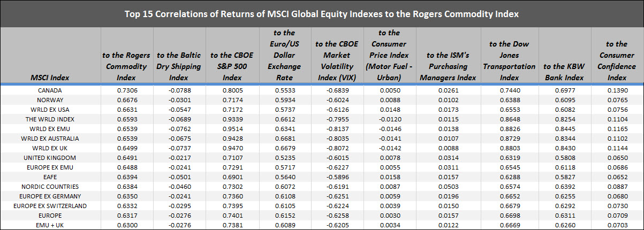Select the 'to the Baltic Dry Shipping Index' header
The height and width of the screenshot is (230, 644).
pos(179,66)
